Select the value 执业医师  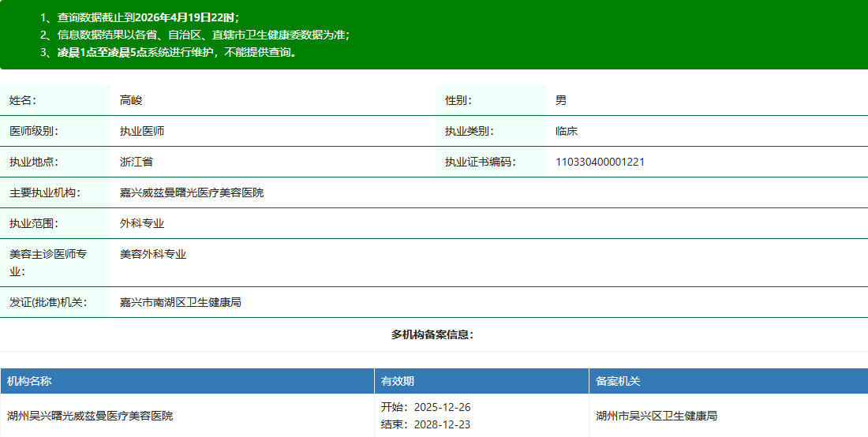coord(142,131)
